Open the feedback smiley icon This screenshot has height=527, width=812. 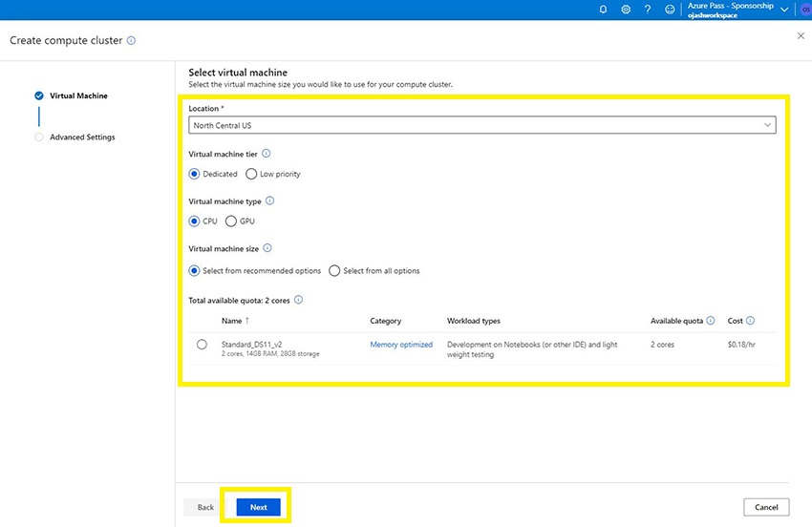(670, 10)
